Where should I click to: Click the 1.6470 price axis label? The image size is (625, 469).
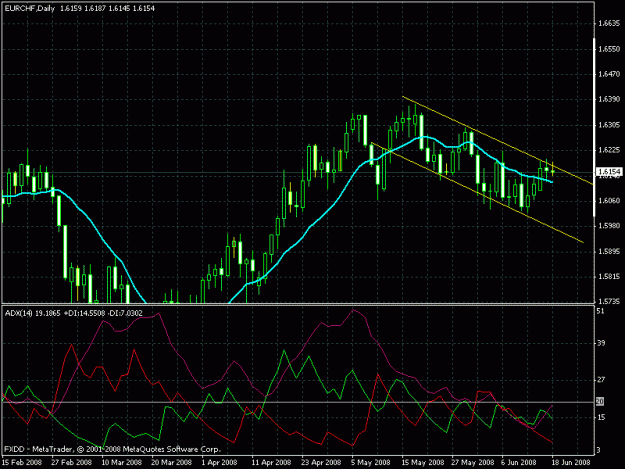coord(610,74)
